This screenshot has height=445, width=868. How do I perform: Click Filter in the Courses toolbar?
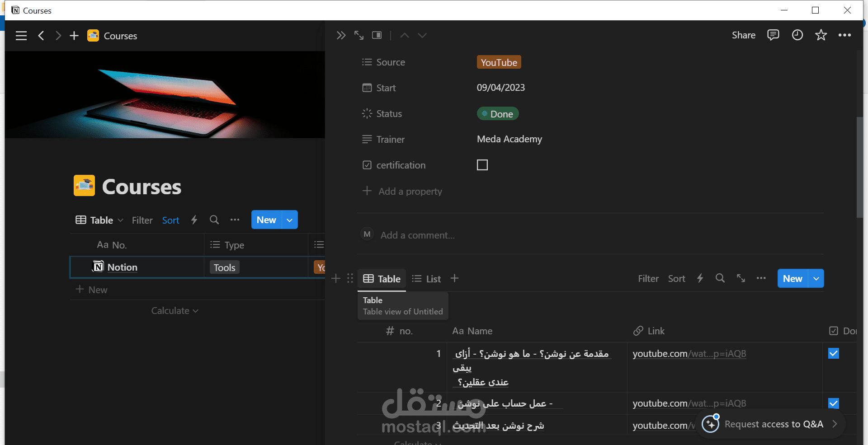tap(142, 220)
